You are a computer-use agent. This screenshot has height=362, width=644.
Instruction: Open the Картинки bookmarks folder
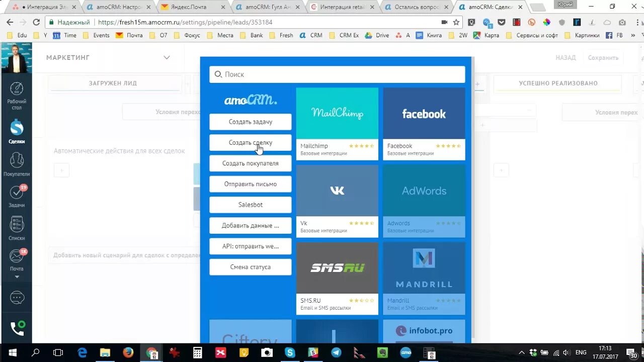coord(582,35)
